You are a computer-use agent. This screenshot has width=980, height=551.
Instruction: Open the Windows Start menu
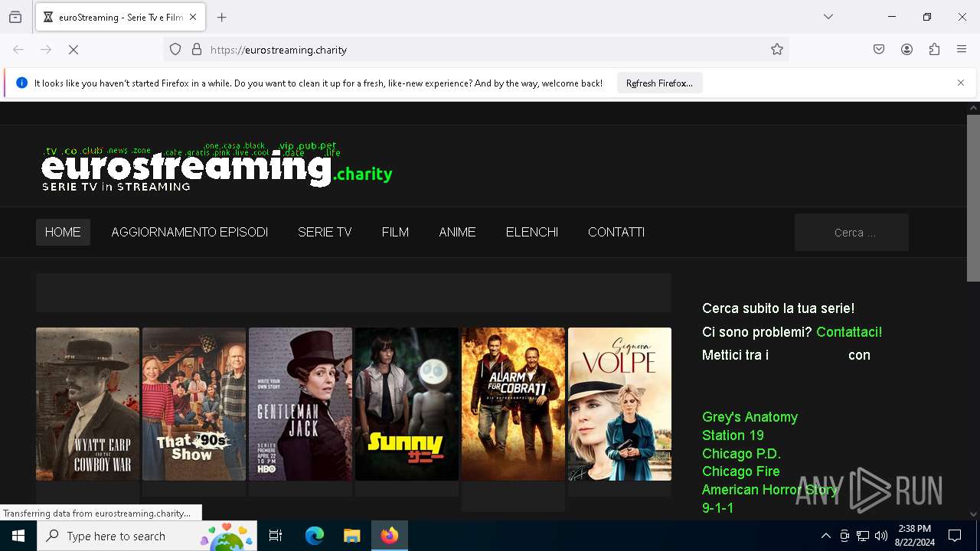[18, 536]
